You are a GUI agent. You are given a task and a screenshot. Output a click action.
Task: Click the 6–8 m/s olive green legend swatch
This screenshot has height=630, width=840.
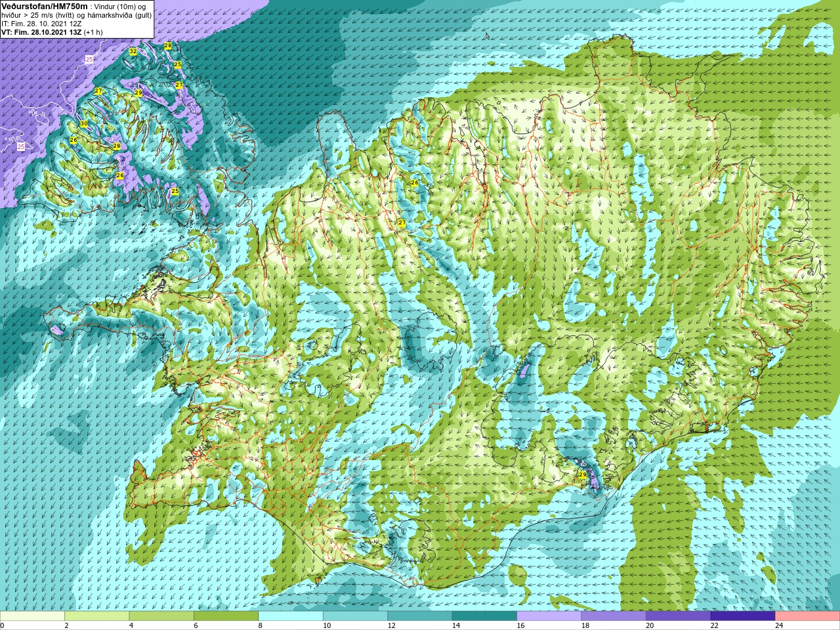coord(226,616)
